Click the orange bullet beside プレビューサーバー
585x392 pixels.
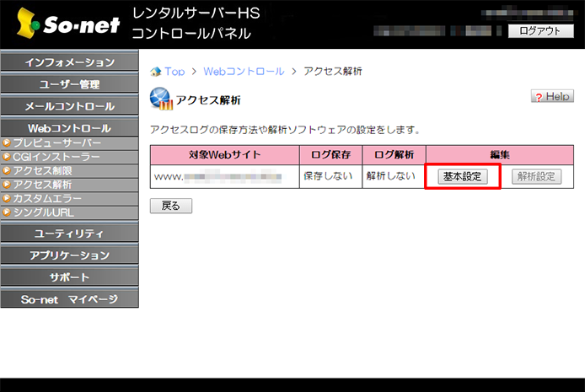coord(7,143)
